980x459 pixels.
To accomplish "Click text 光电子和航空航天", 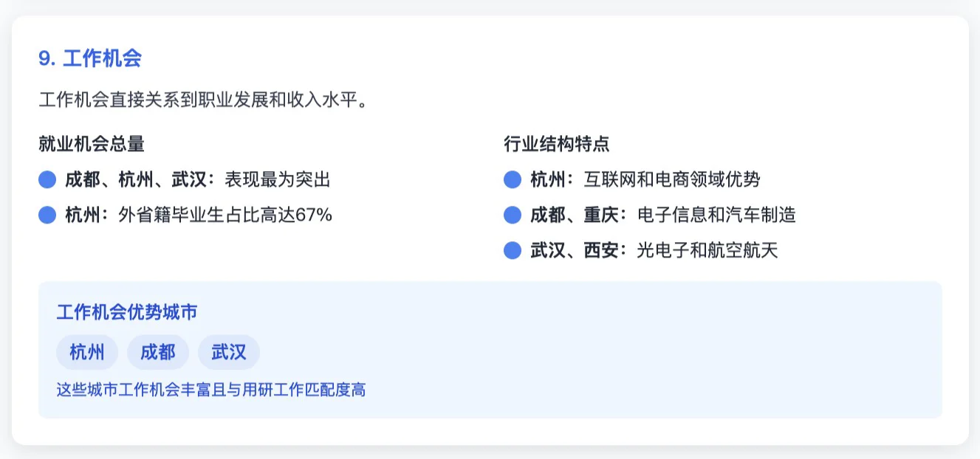I will (x=707, y=251).
